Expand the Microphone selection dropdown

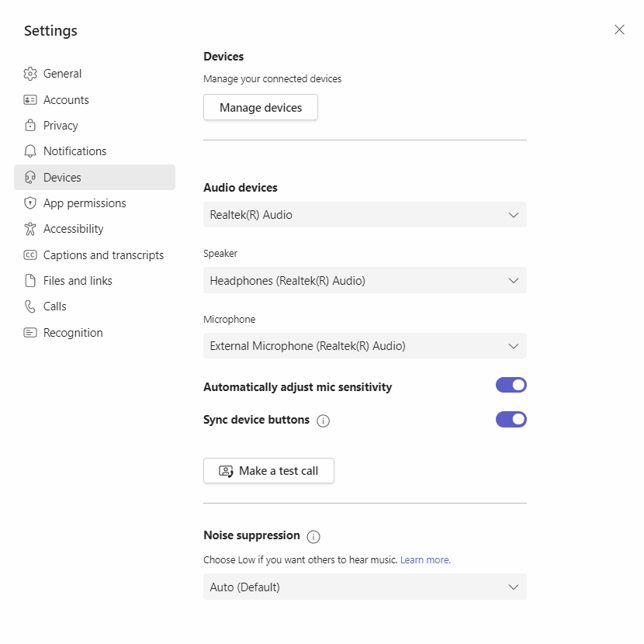coord(365,346)
